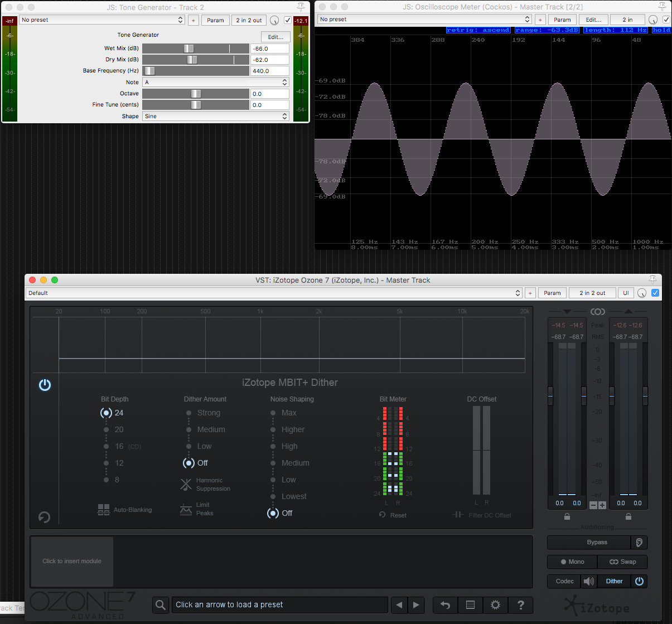Go to previous preset with left arrow

click(398, 605)
